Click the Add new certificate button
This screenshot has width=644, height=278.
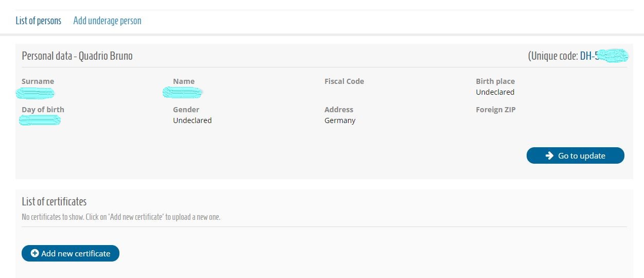tap(71, 253)
